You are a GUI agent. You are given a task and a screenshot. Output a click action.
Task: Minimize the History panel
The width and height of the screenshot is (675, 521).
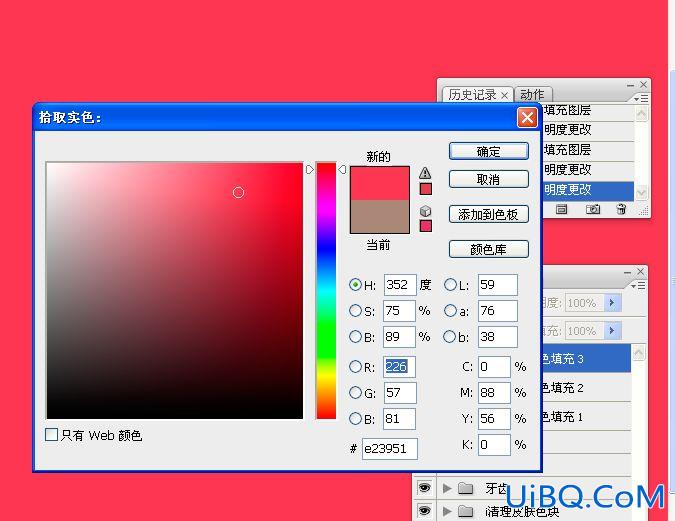coord(630,85)
